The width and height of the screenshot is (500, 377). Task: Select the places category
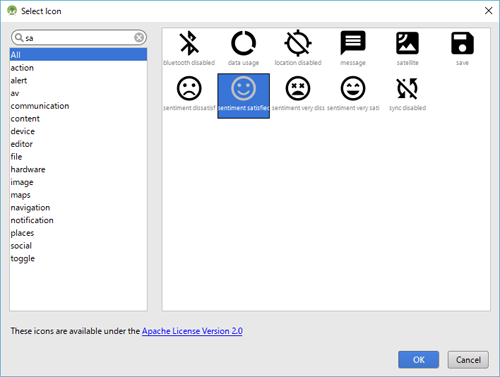[78, 233]
